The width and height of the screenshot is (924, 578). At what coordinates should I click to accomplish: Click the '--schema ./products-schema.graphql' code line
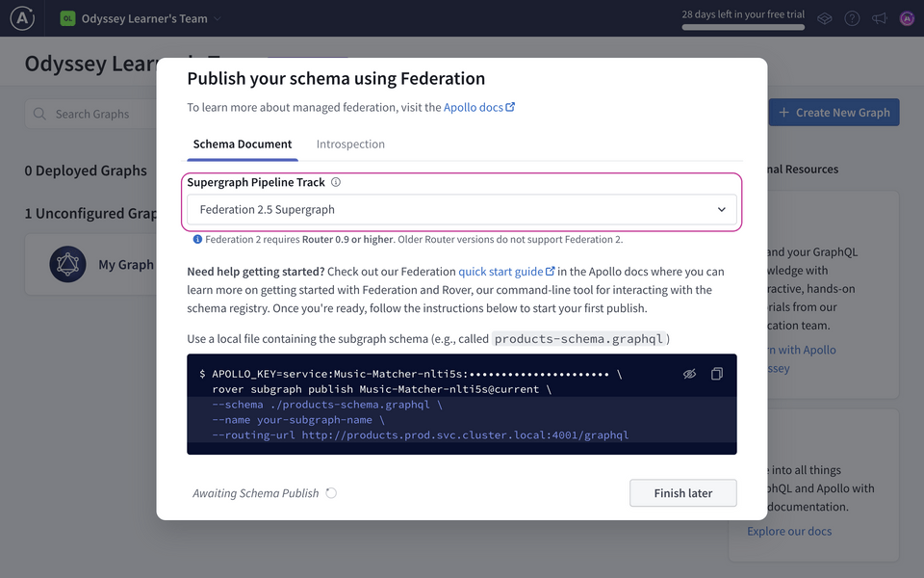(x=327, y=405)
